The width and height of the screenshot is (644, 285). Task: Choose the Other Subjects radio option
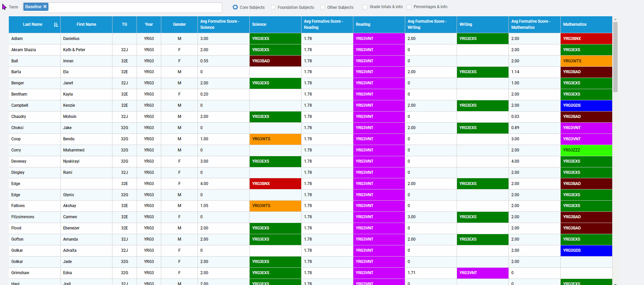[323, 7]
